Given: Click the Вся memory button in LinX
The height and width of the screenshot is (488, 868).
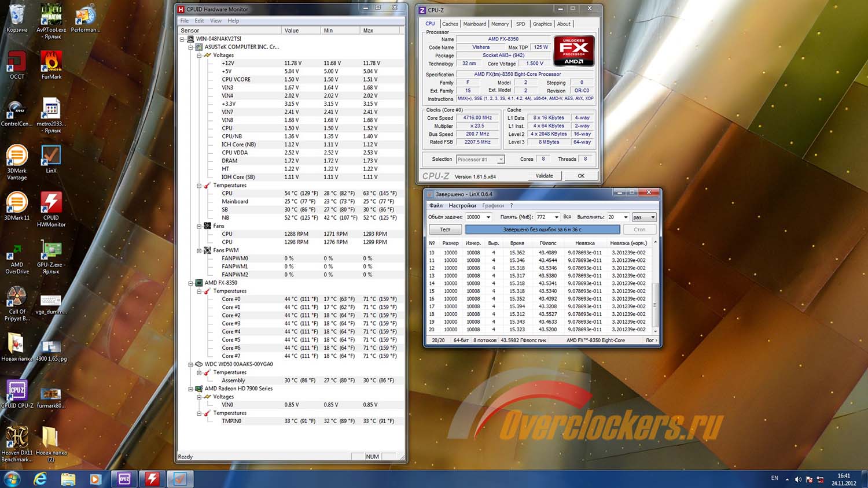Looking at the screenshot, I should click(x=568, y=217).
